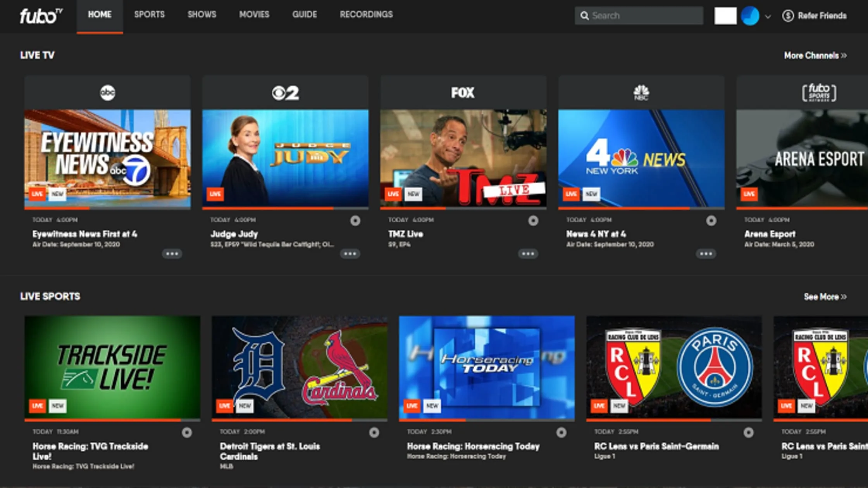
Task: Select the ABC channel logo
Action: coord(108,91)
